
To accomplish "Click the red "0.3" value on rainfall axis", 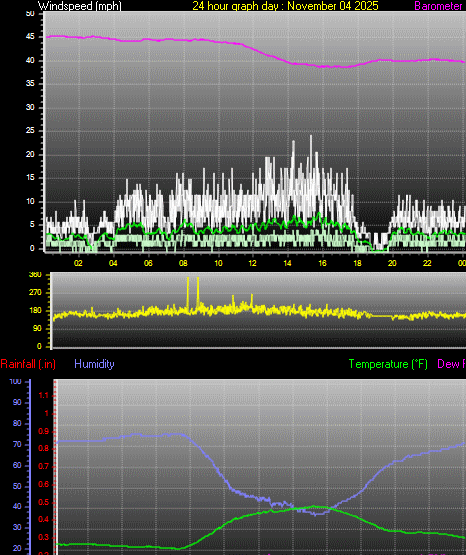I will coord(44,538).
